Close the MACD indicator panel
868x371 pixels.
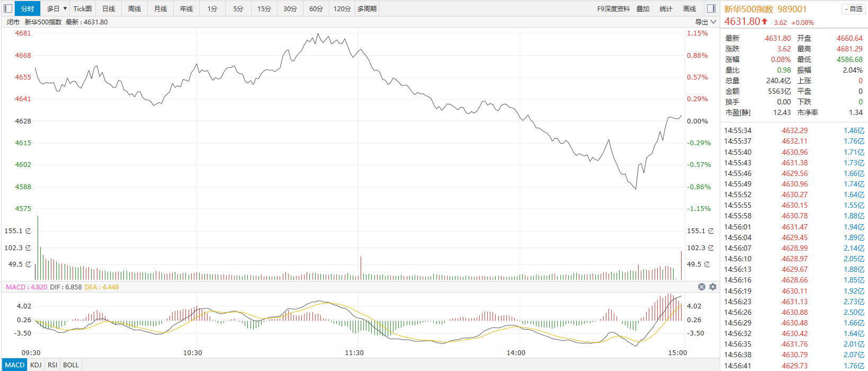(702, 287)
